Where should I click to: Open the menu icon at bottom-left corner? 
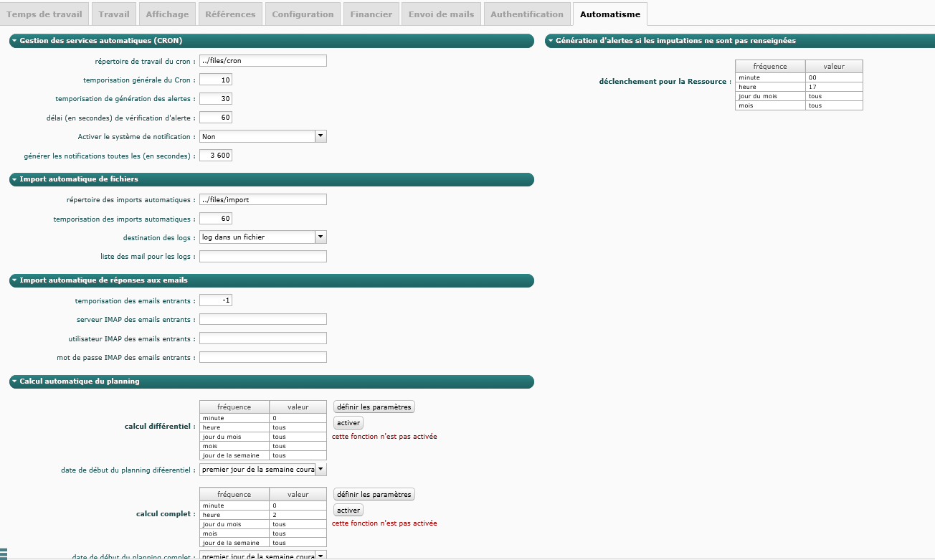pos(4,553)
